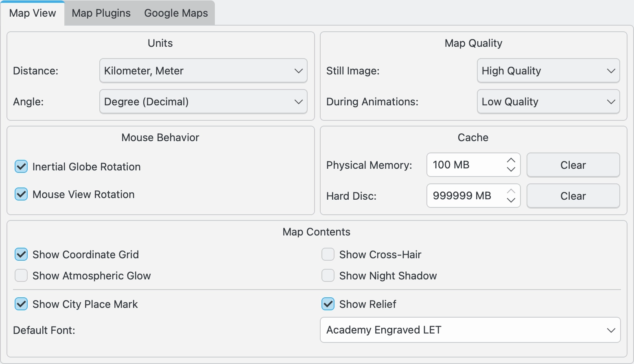This screenshot has height=364, width=634.
Task: Toggle Show Coordinate Grid off
Action: 21,255
